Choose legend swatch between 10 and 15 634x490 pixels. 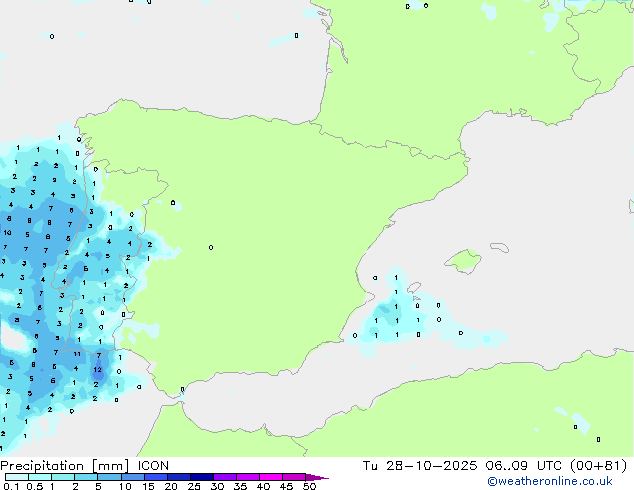tap(135, 478)
